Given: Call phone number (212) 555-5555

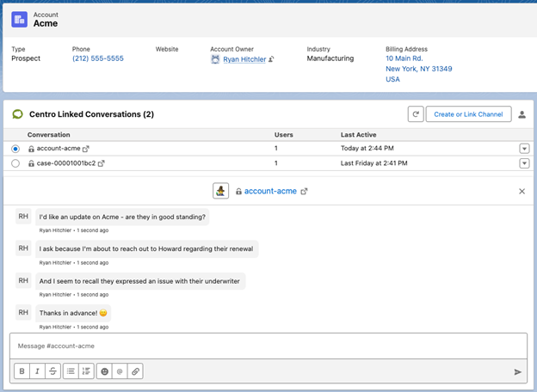Looking at the screenshot, I should (98, 58).
